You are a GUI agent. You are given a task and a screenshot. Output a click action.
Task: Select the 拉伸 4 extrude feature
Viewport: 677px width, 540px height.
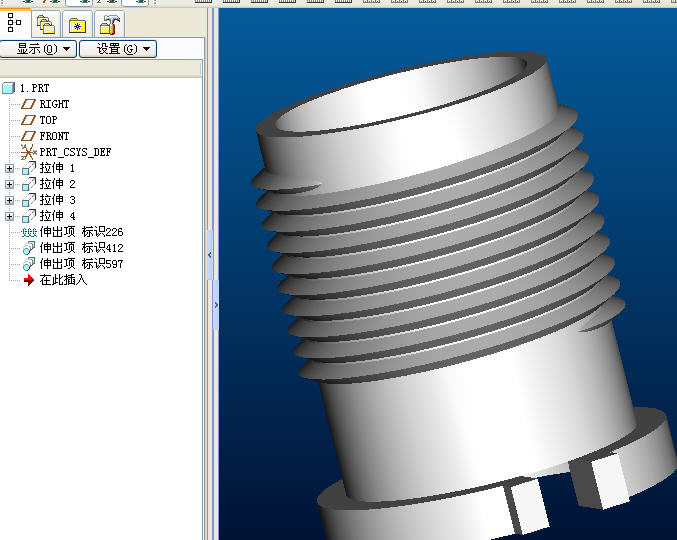(x=57, y=216)
